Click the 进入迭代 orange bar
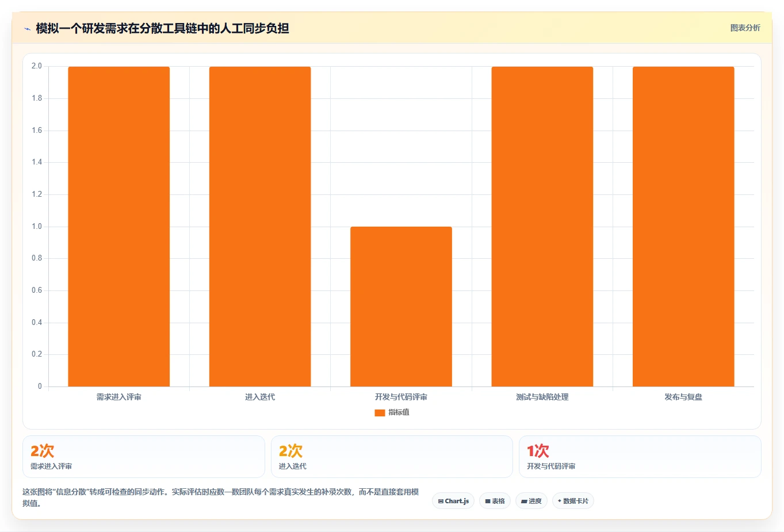Screen dimensions: 784x532 pyautogui.click(x=260, y=227)
